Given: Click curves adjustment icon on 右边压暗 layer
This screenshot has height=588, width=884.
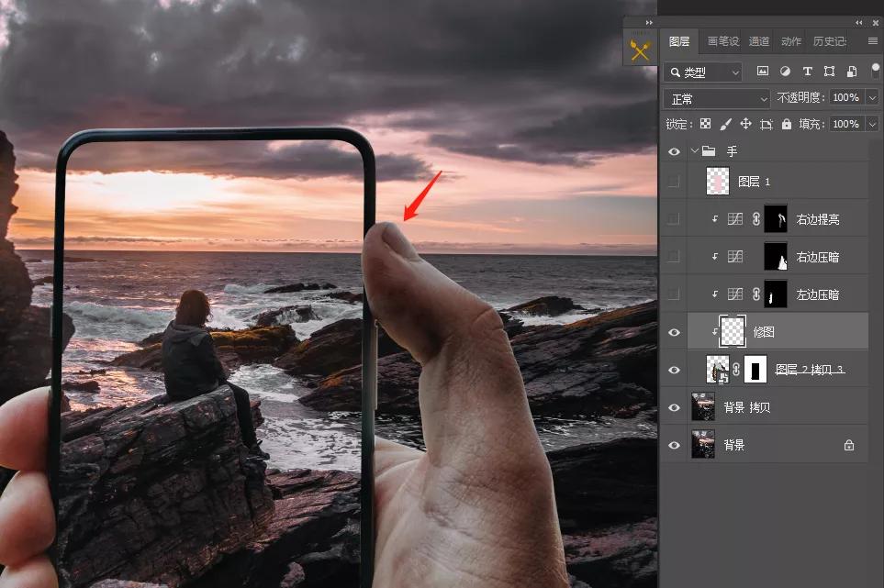Looking at the screenshot, I should click(x=734, y=256).
